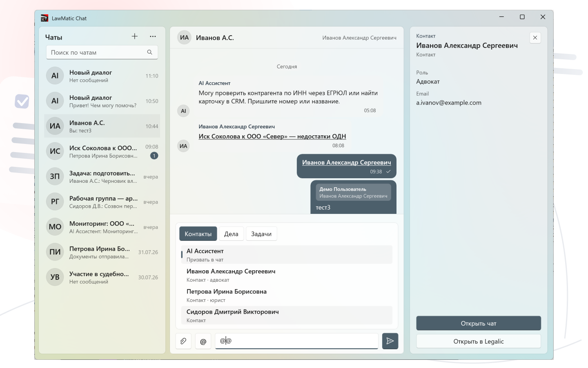Image resolution: width=588 pixels, height=368 pixels.
Task: Select AI Ассистент in mention list
Action: (287, 255)
